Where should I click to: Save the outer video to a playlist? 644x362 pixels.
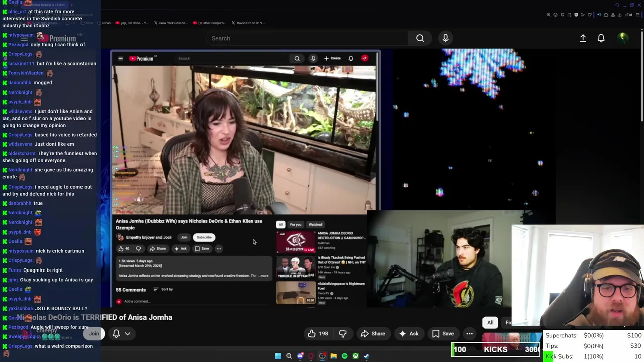[x=443, y=334]
